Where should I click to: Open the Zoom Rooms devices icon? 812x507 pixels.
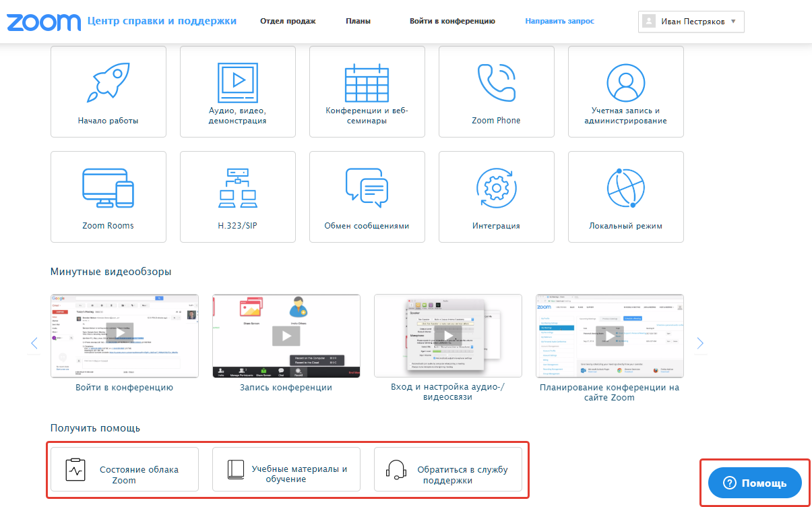tap(108, 185)
